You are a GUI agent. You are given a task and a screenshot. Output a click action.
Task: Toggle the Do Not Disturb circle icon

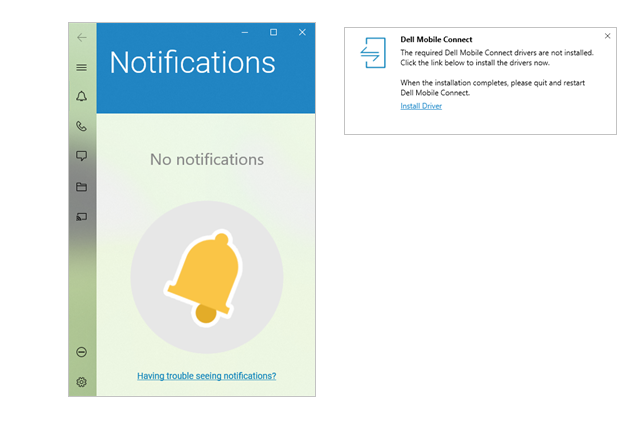[82, 352]
